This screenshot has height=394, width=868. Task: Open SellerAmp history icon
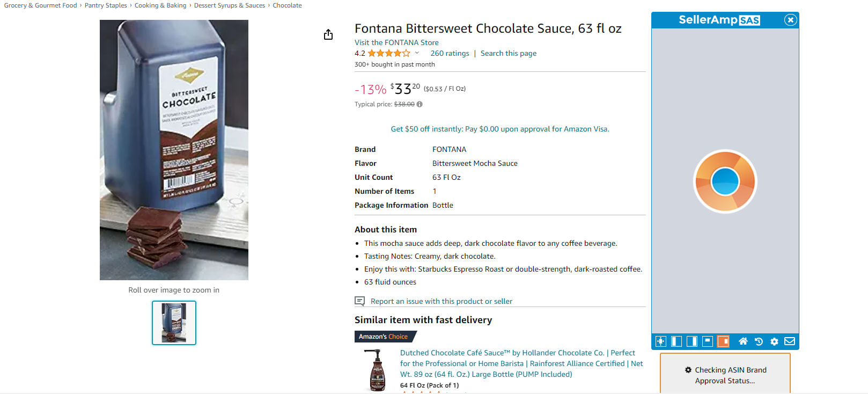coord(759,341)
